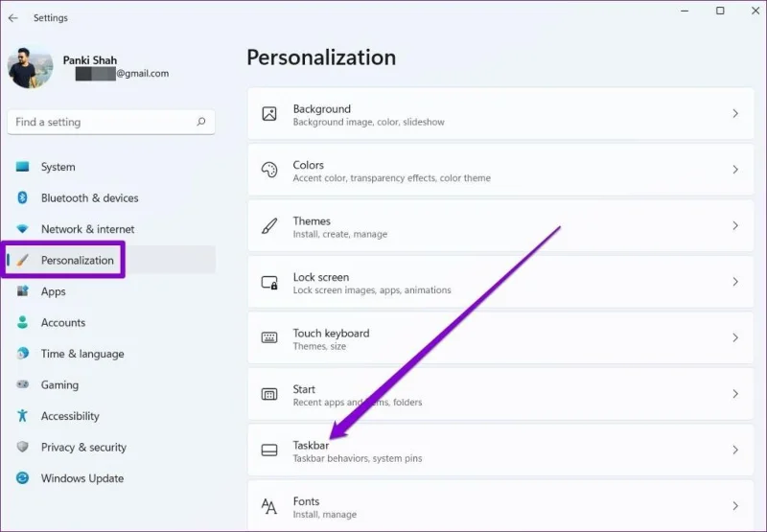The width and height of the screenshot is (767, 532).
Task: Open Lock screen settings row
Action: coord(500,282)
